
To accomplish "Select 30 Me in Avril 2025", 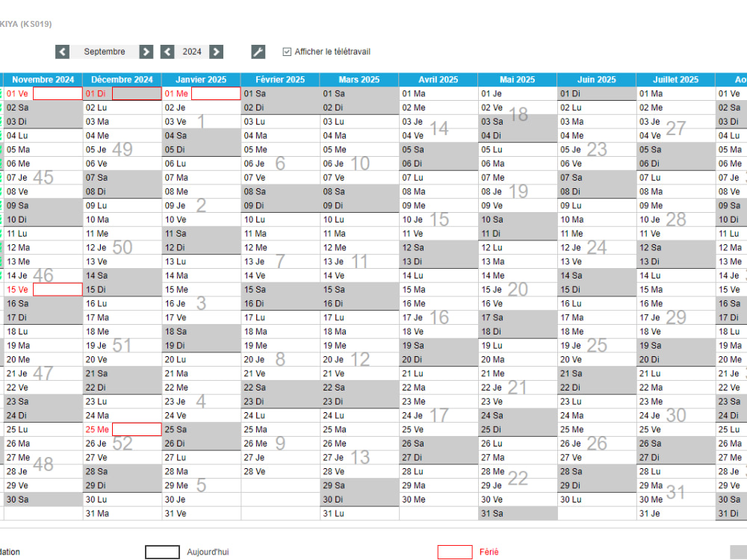I will pyautogui.click(x=438, y=500).
